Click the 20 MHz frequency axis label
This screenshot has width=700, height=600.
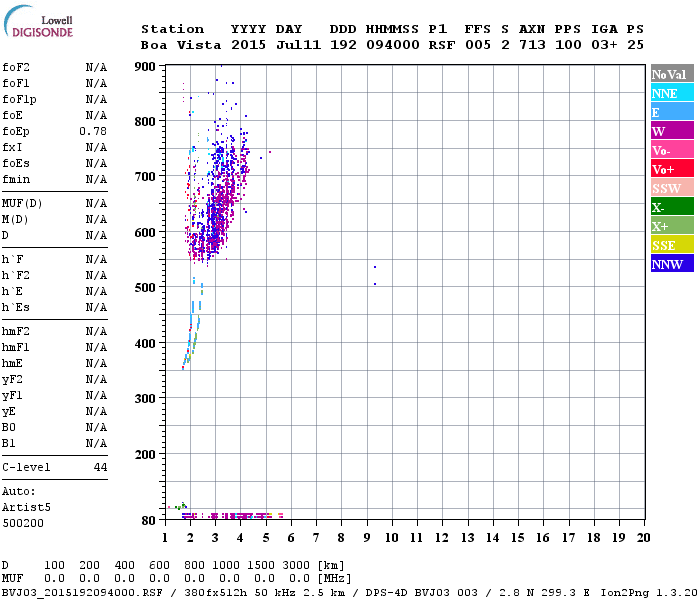pyautogui.click(x=643, y=538)
